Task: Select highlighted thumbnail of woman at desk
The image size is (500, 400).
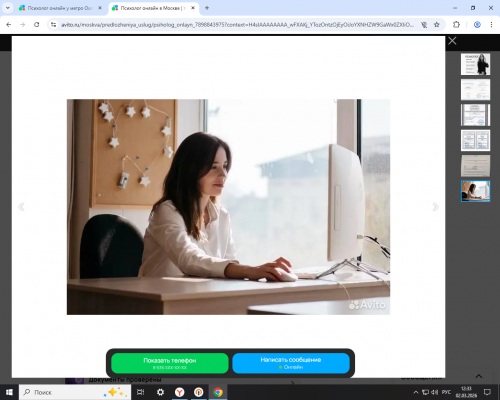Action: click(475, 191)
